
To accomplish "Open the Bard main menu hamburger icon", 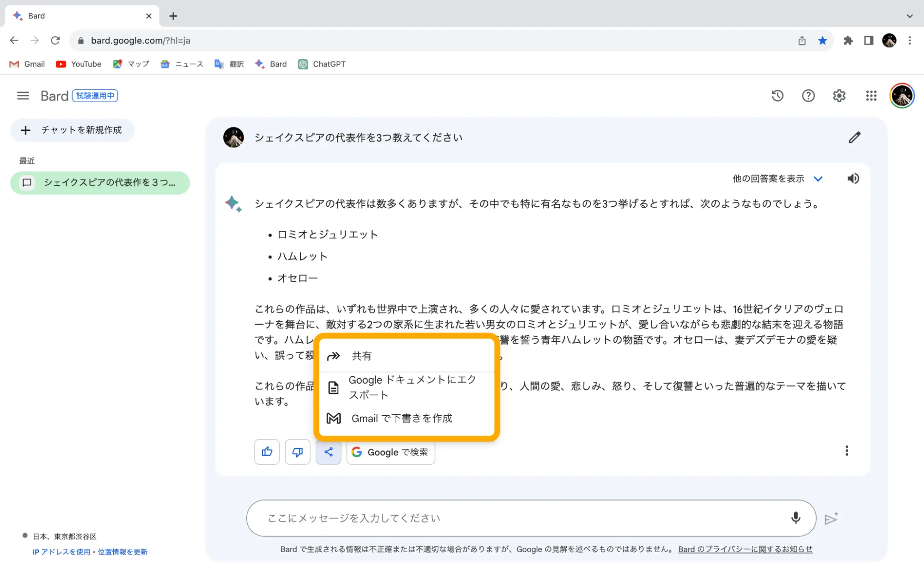I will (x=23, y=96).
